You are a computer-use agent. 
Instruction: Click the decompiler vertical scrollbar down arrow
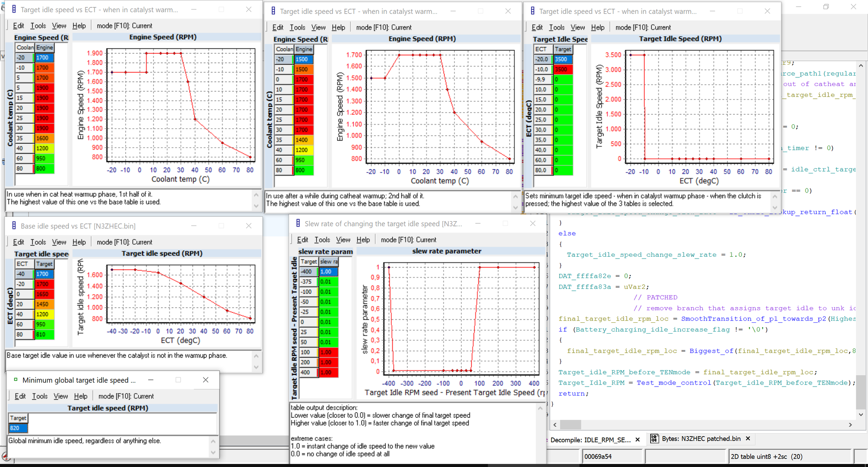861,414
